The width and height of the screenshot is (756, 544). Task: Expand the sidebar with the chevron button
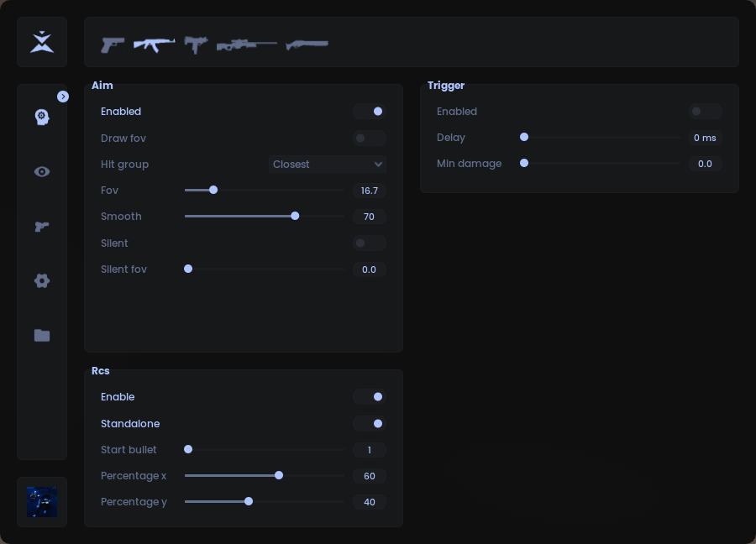tap(63, 97)
